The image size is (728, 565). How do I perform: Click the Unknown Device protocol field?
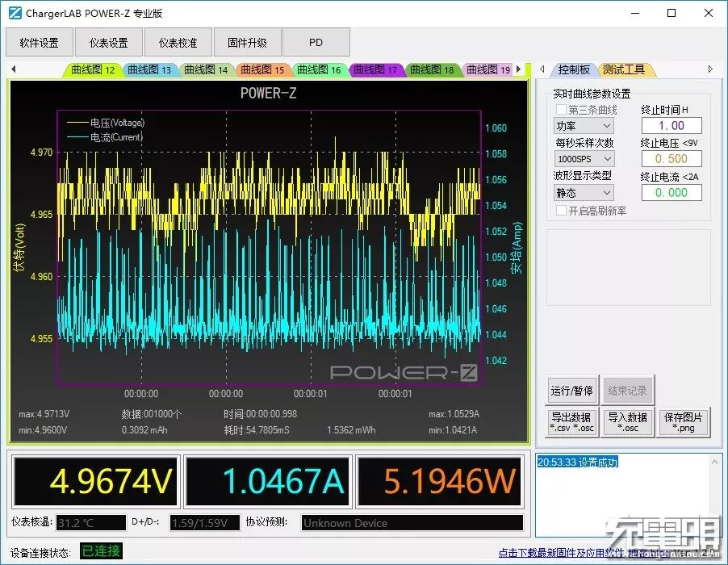(x=412, y=523)
